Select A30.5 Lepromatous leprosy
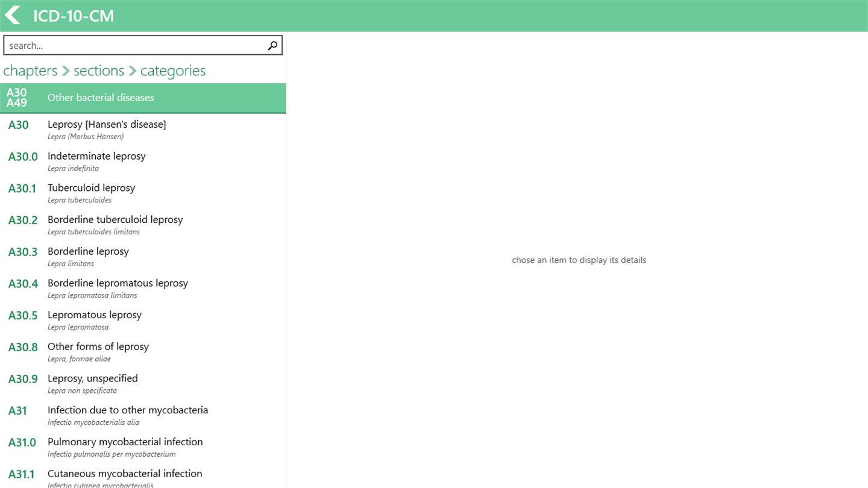This screenshot has height=488, width=868. point(143,321)
